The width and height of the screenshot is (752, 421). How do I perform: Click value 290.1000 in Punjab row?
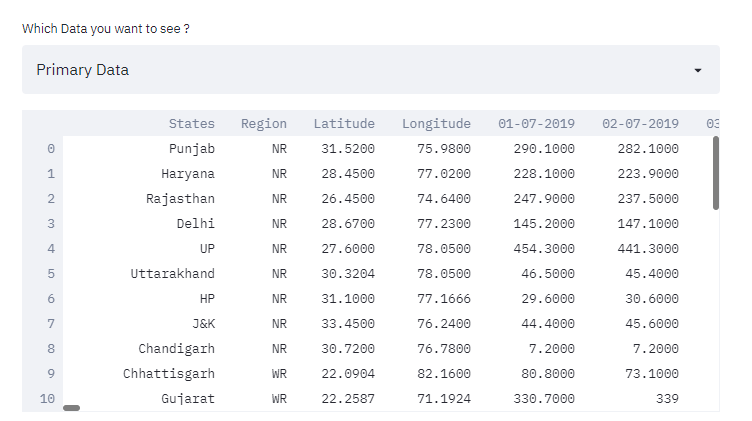click(x=544, y=149)
